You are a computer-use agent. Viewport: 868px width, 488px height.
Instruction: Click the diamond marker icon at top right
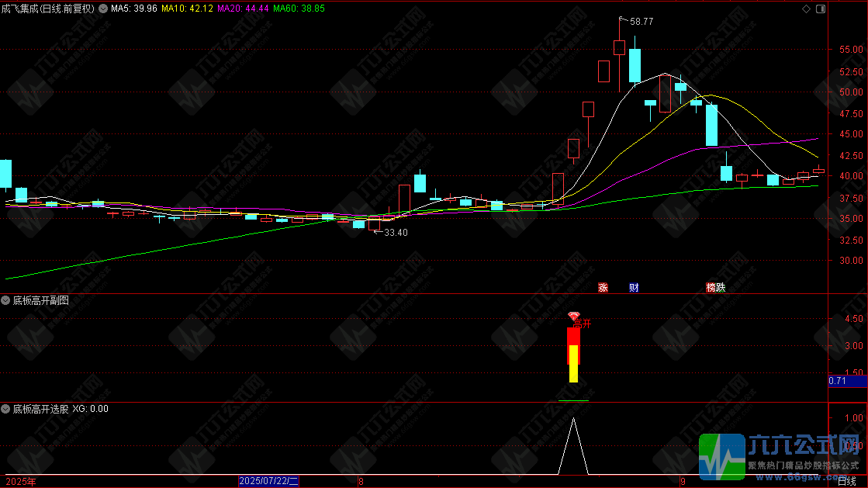(x=806, y=9)
